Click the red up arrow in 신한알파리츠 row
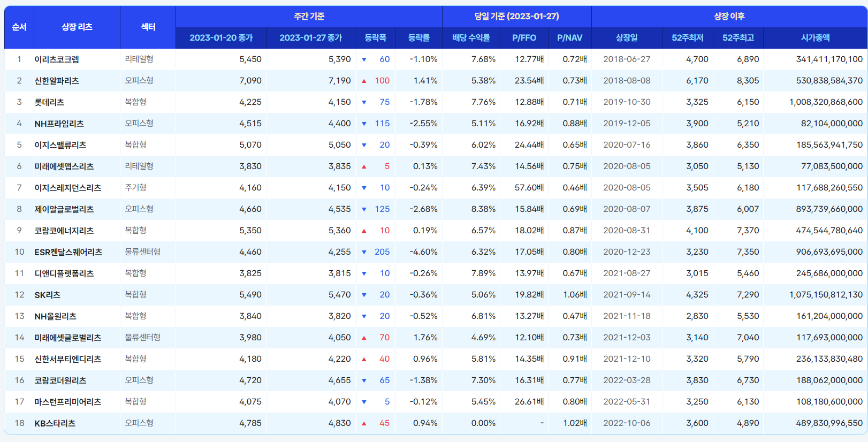 tap(364, 81)
